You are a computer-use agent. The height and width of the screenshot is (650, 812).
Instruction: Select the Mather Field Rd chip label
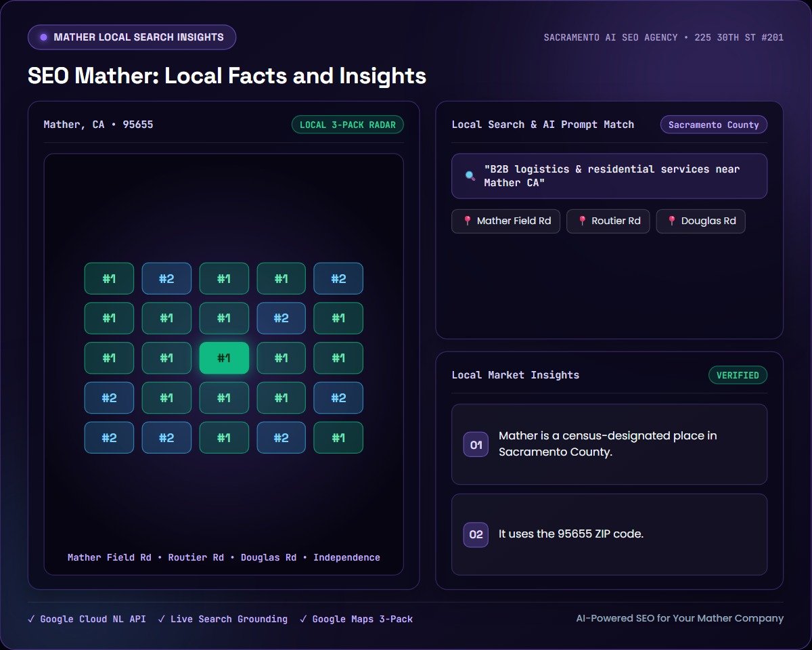514,221
